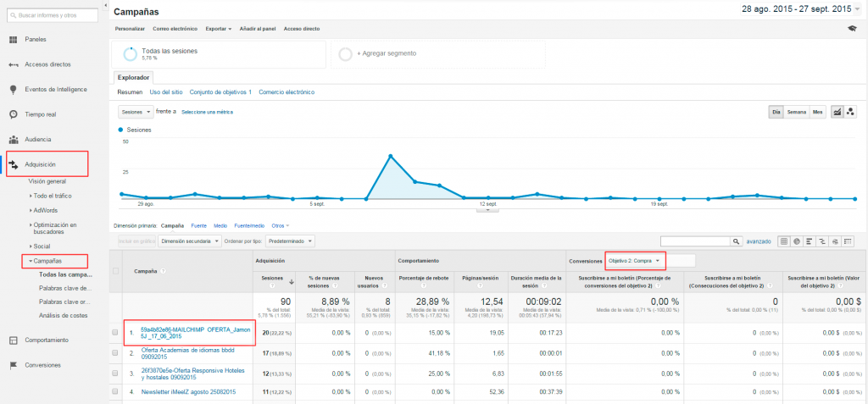Select the comparison view icon
This screenshot has height=404, width=868.
[822, 241]
